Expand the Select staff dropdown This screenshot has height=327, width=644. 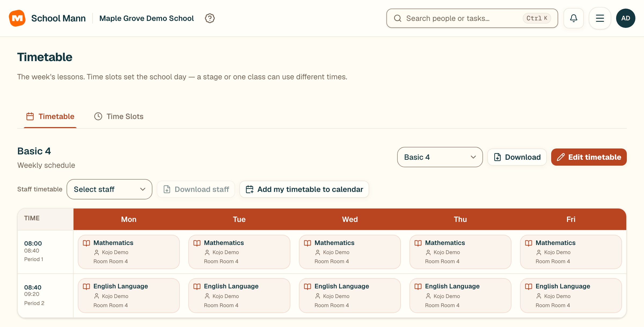(x=109, y=189)
